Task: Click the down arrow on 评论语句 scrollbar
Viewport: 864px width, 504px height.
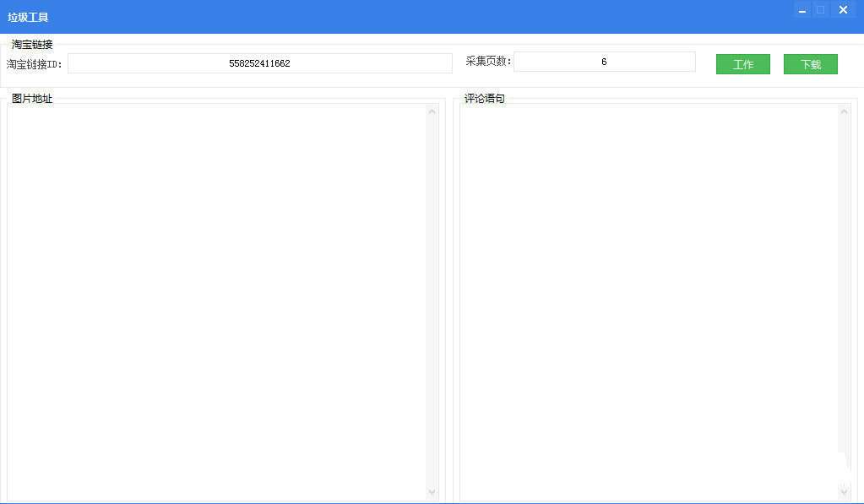Action: pyautogui.click(x=845, y=492)
